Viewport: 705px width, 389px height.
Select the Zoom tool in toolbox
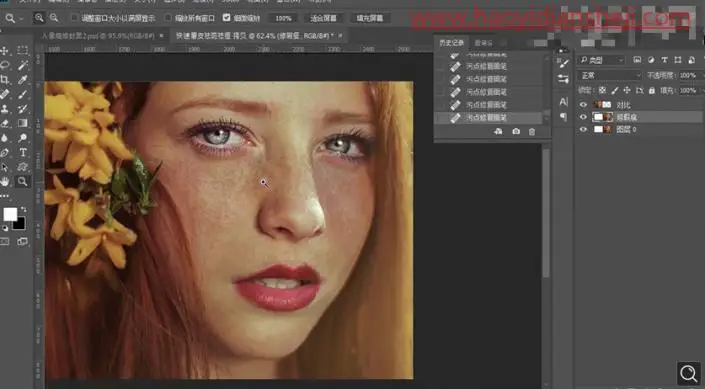pos(22,182)
